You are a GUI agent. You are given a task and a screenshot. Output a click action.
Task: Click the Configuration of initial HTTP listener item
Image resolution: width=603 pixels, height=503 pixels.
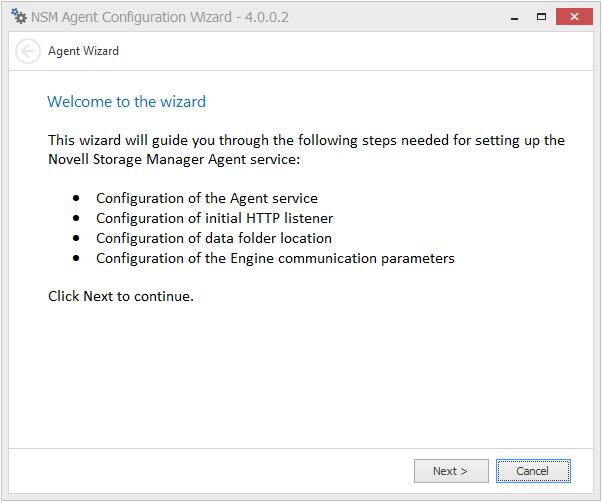click(214, 218)
